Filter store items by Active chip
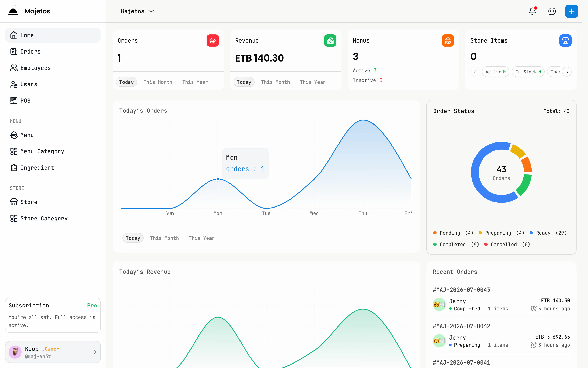 point(496,72)
